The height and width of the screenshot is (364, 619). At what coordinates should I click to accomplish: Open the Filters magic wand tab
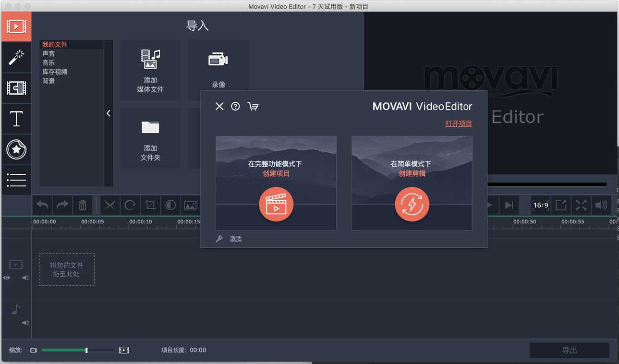coord(16,58)
